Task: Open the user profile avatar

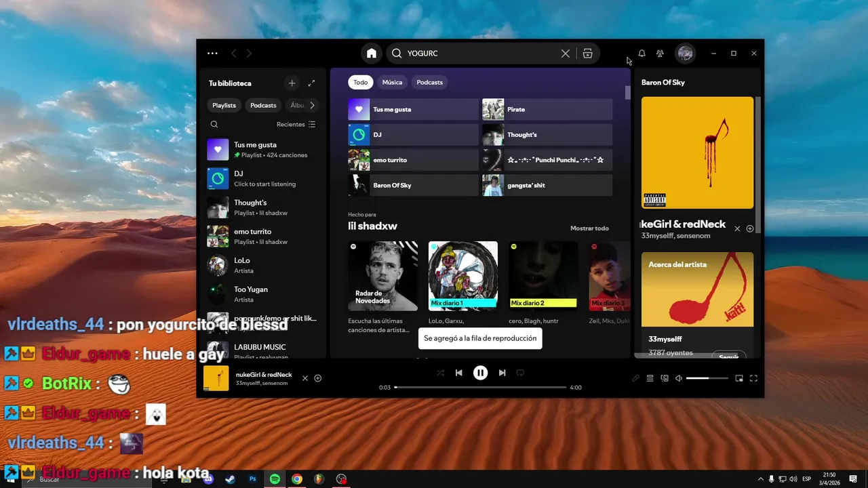Action: [686, 54]
